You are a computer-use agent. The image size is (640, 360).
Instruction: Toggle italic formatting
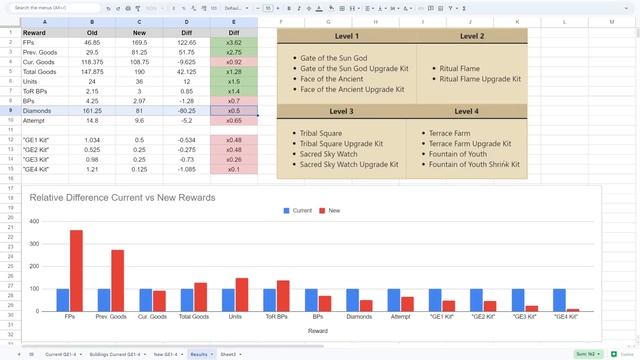tap(299, 8)
